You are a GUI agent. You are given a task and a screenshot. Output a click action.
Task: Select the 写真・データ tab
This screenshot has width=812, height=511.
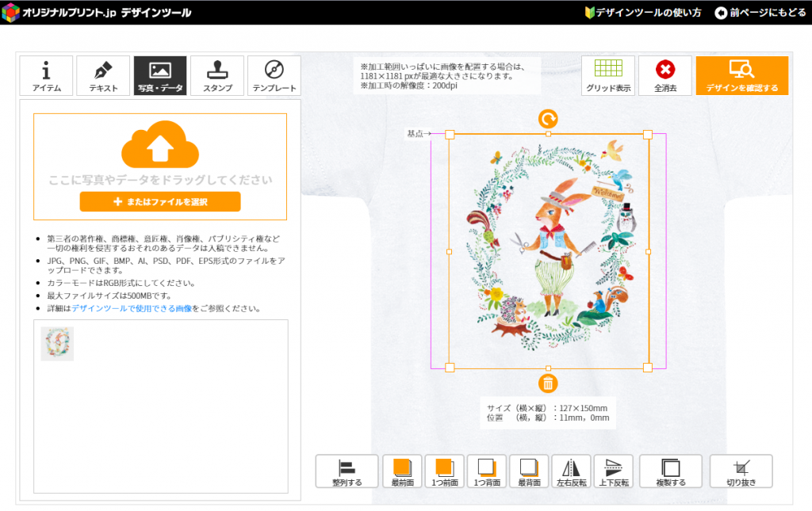pos(160,75)
